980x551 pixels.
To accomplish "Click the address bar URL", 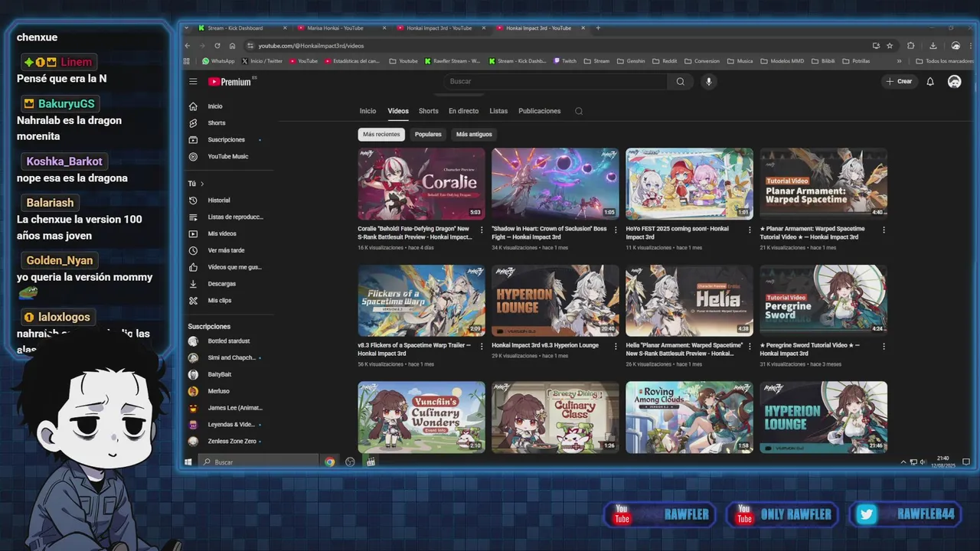I will tap(311, 46).
